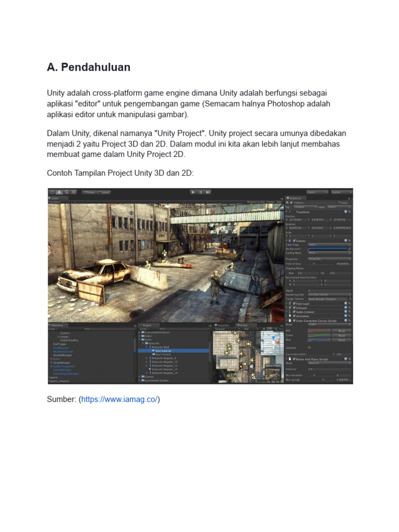Image resolution: width=399 pixels, height=532 pixels.
Task: Open the Transform component gear menu
Action: (350, 212)
